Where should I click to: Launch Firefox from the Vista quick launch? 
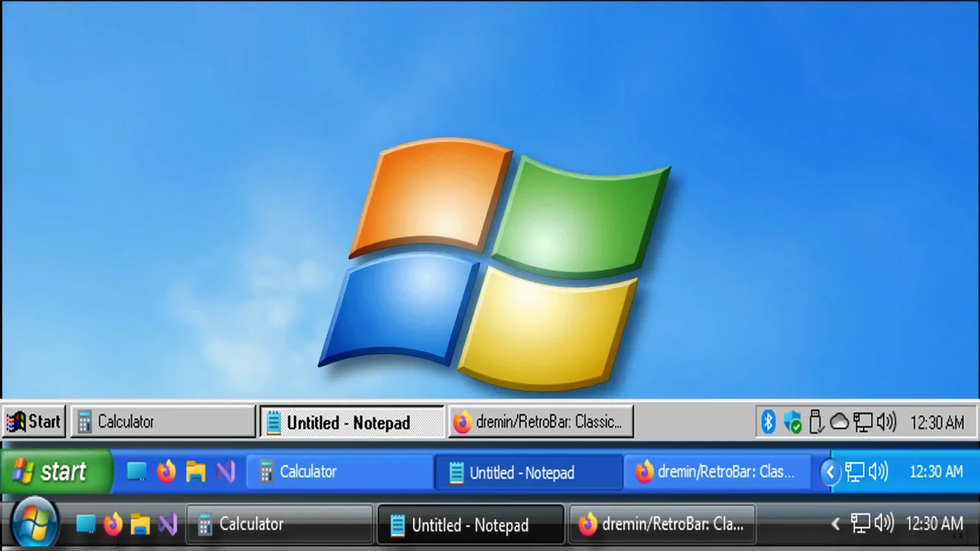[113, 524]
